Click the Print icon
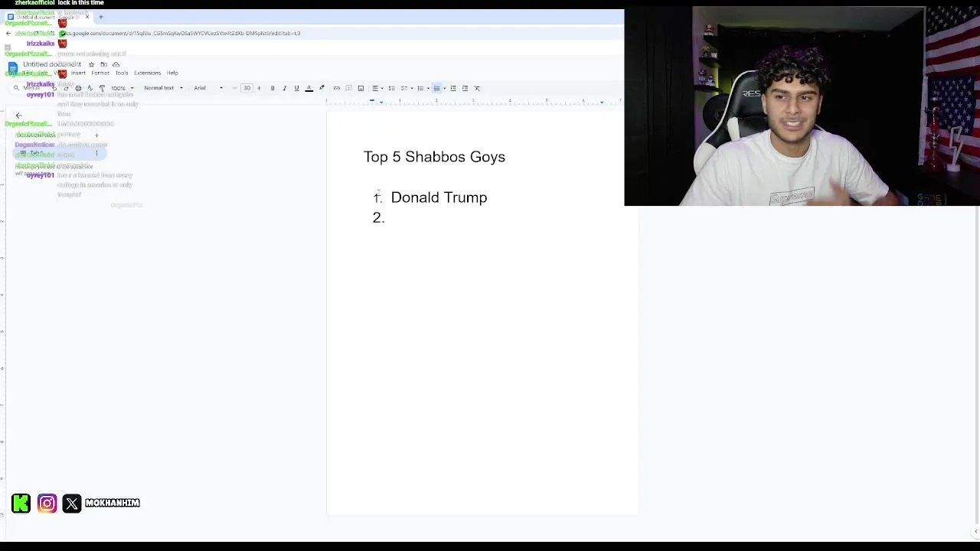The width and height of the screenshot is (980, 551). pyautogui.click(x=78, y=88)
